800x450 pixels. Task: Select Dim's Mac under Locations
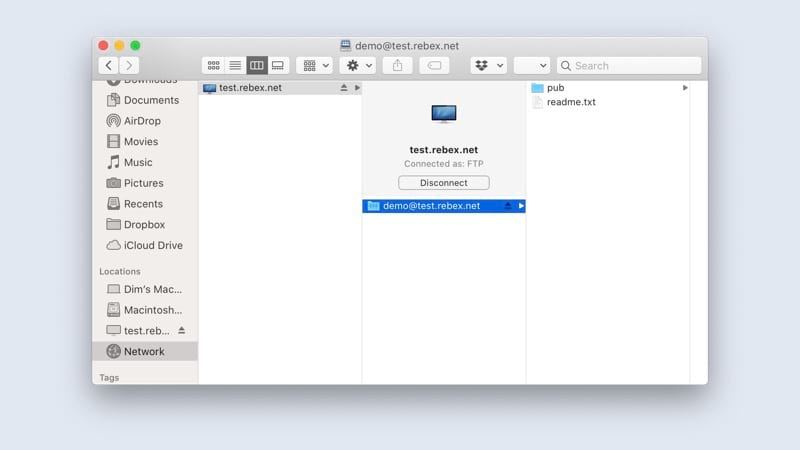click(x=145, y=289)
